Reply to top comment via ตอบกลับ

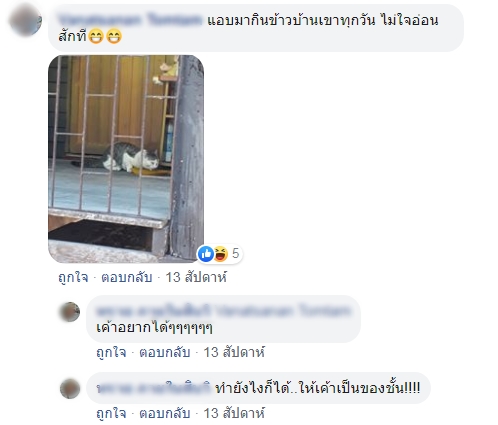tap(127, 277)
